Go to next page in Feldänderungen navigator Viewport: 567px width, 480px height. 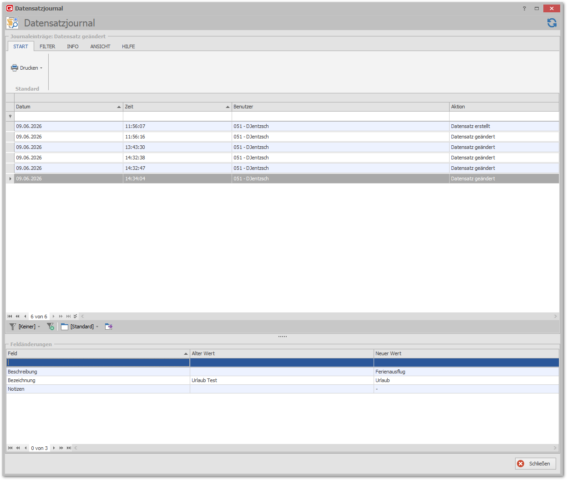(61, 448)
